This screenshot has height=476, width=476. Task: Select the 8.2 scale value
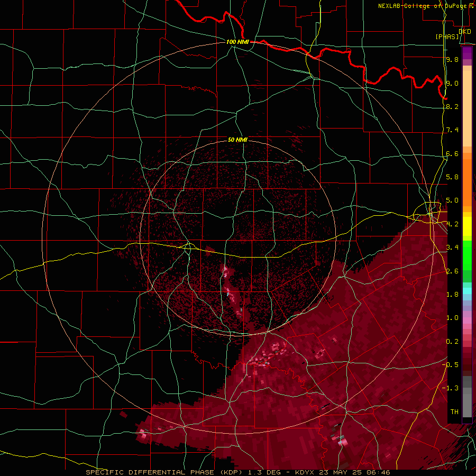452,106
